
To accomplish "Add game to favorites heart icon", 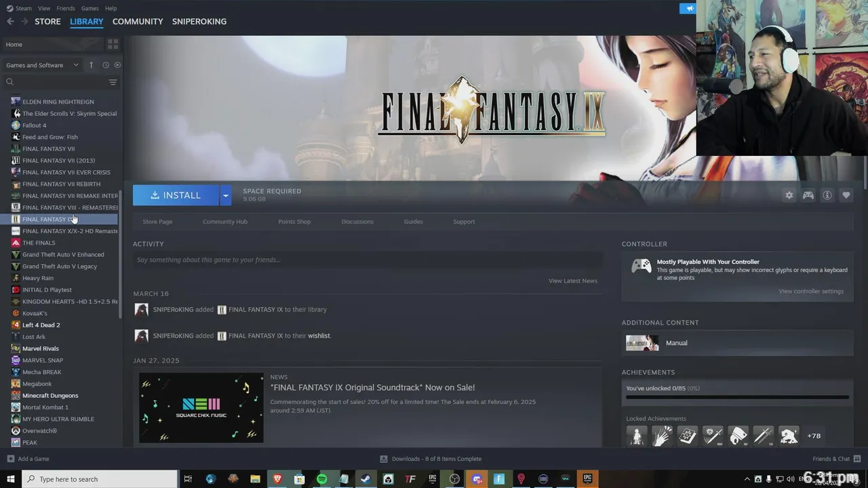I will [x=846, y=195].
